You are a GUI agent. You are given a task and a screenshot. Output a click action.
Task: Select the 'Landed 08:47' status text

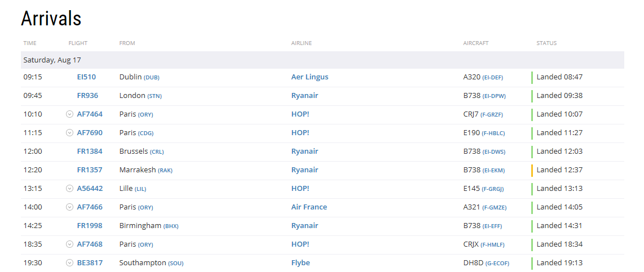(559, 77)
